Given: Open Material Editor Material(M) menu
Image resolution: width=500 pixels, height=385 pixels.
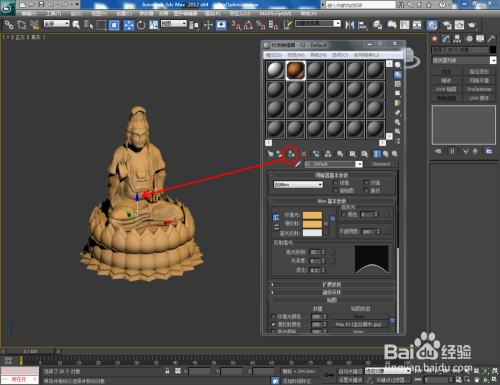Looking at the screenshot, I should [x=296, y=55].
